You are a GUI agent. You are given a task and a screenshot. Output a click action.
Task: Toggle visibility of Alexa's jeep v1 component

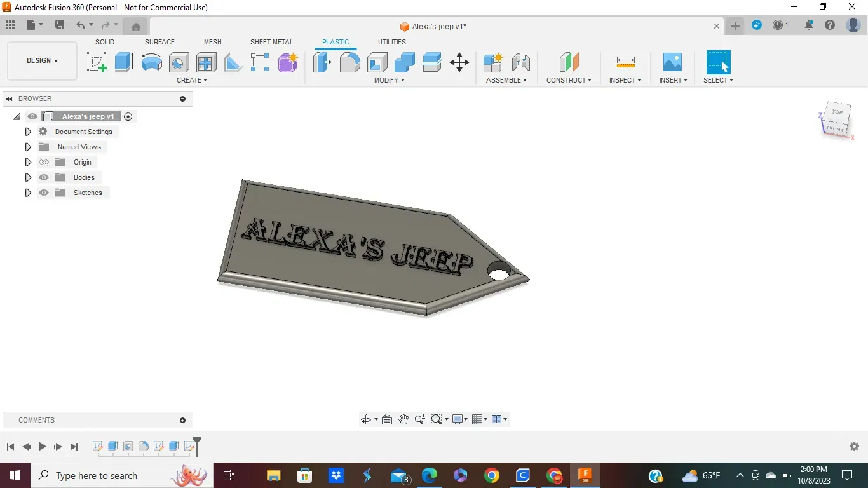32,116
